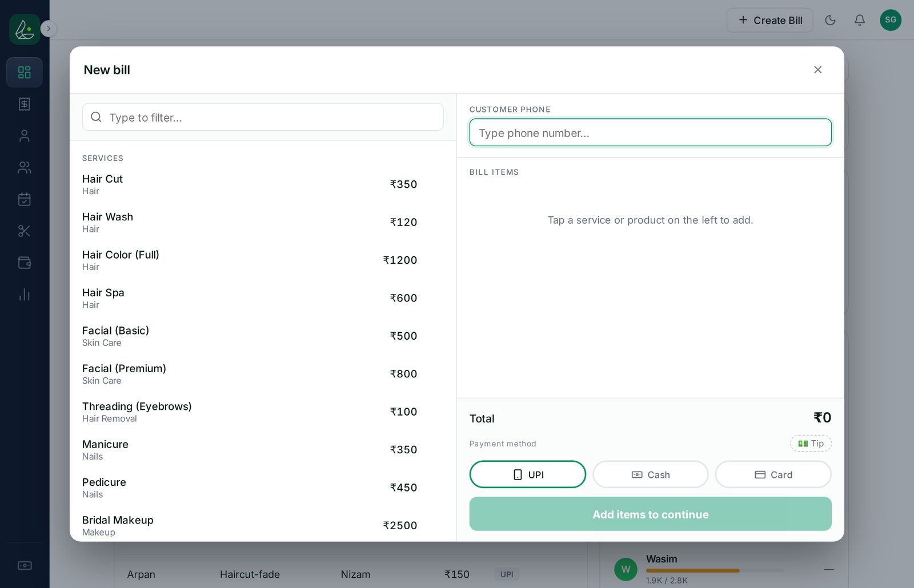The height and width of the screenshot is (588, 914).
Task: Click the Create Bill button
Action: click(x=770, y=20)
